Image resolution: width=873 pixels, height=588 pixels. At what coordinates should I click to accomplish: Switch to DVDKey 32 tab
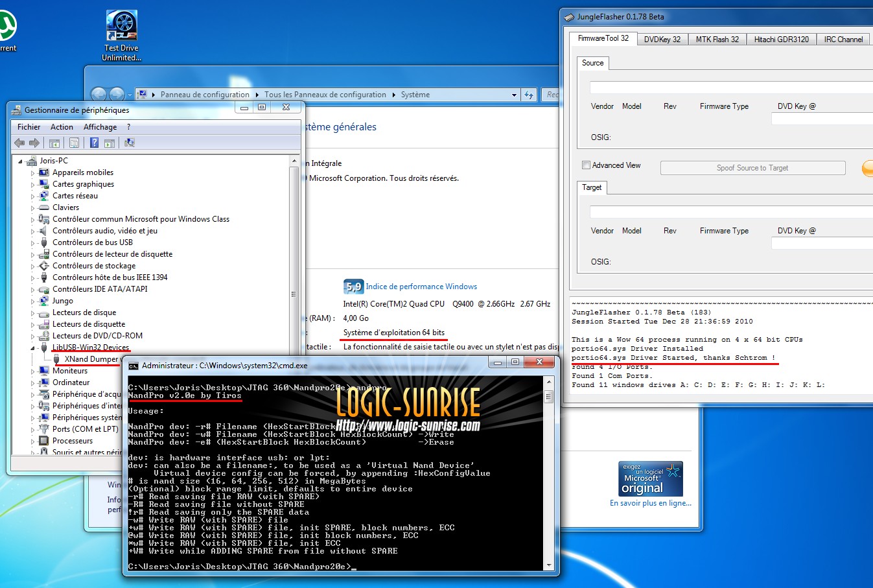[x=662, y=40]
